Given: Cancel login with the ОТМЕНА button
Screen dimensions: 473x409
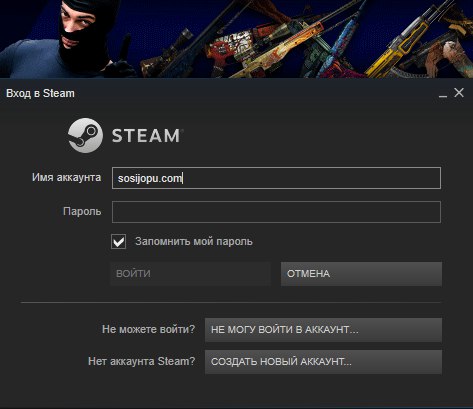Looking at the screenshot, I should 361,274.
